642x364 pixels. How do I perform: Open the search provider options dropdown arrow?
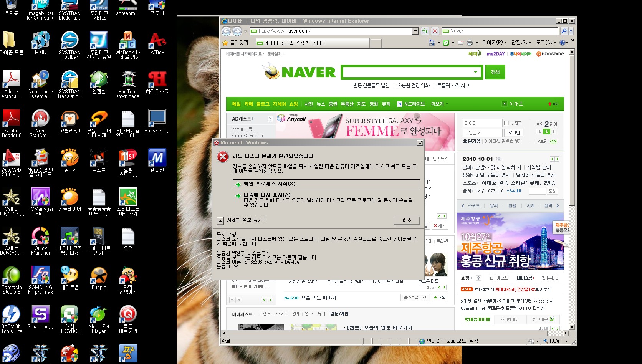[571, 31]
